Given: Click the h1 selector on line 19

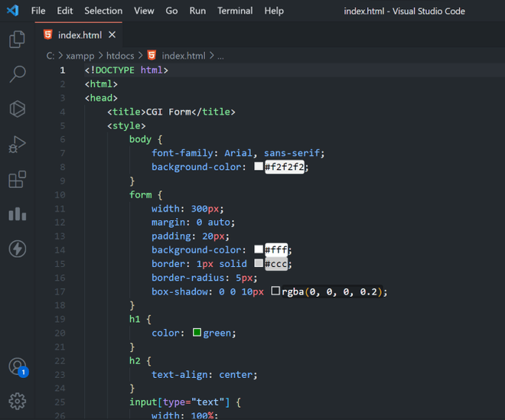Looking at the screenshot, I should (x=135, y=319).
